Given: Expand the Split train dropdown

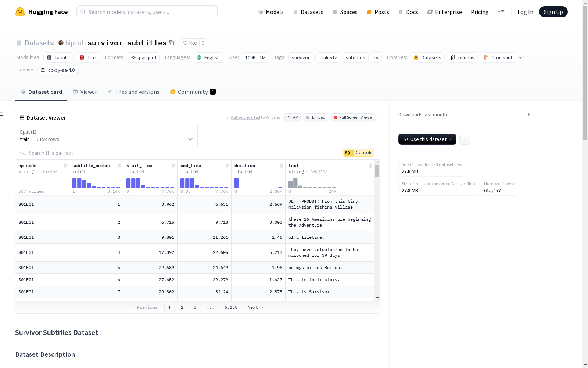Looking at the screenshot, I should click(x=107, y=135).
